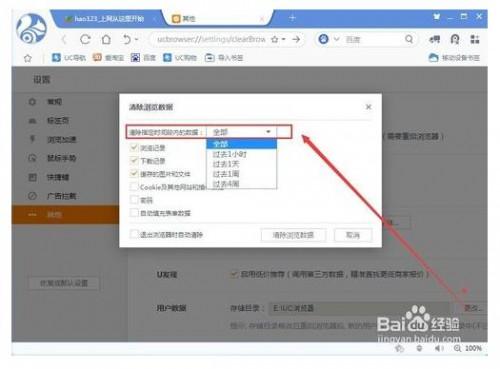Bookmark page with address bar star
The width and height of the screenshot is (500, 369).
click(x=275, y=39)
